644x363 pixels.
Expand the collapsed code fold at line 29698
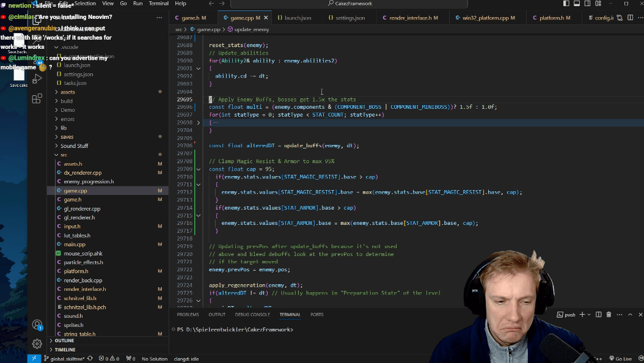(199, 123)
